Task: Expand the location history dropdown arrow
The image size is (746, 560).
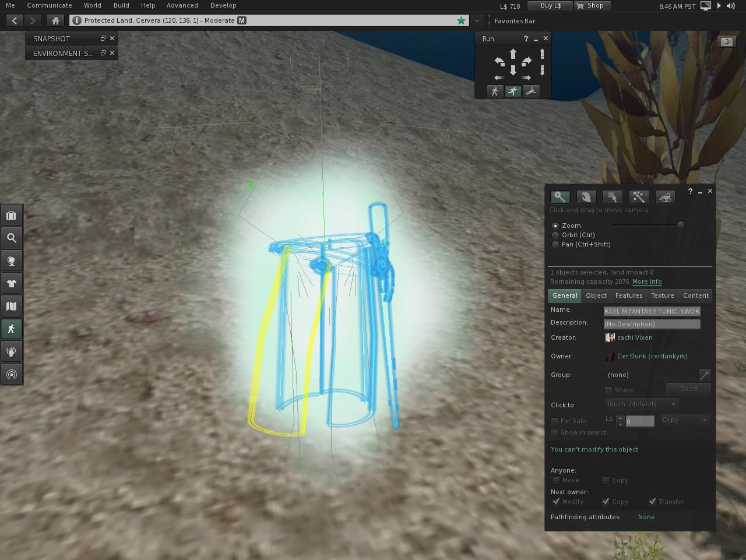Action: pyautogui.click(x=477, y=20)
